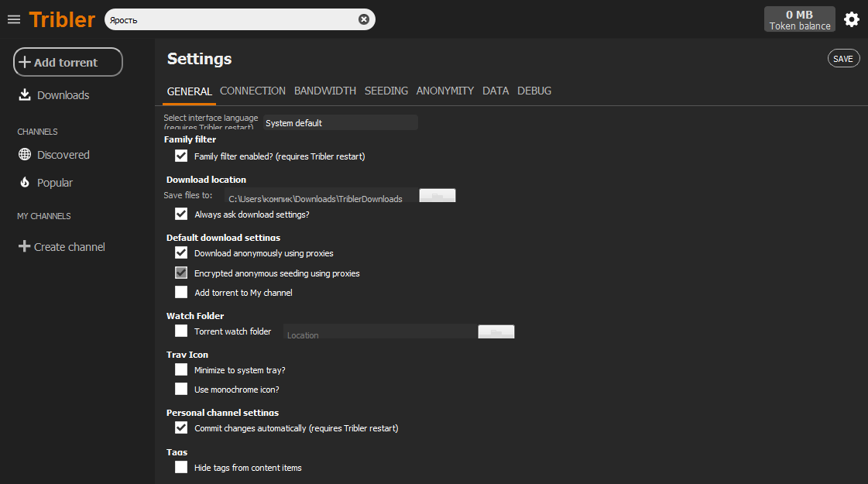The image size is (868, 484).
Task: Click the watch folder Location field
Action: point(379,331)
